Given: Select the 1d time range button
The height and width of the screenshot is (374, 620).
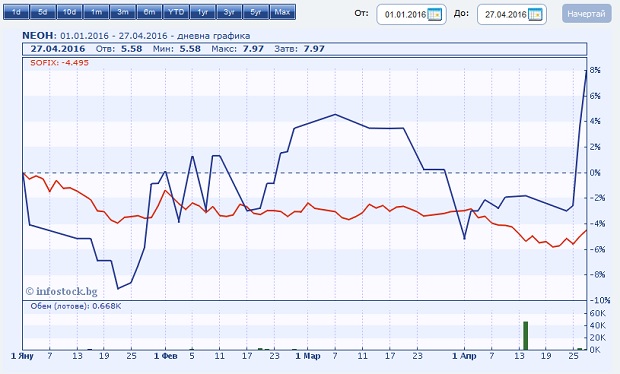Looking at the screenshot, I should point(16,12).
